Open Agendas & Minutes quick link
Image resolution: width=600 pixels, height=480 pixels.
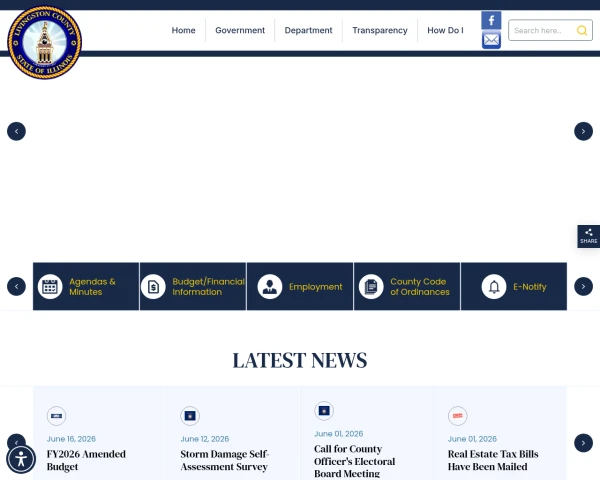tap(86, 286)
